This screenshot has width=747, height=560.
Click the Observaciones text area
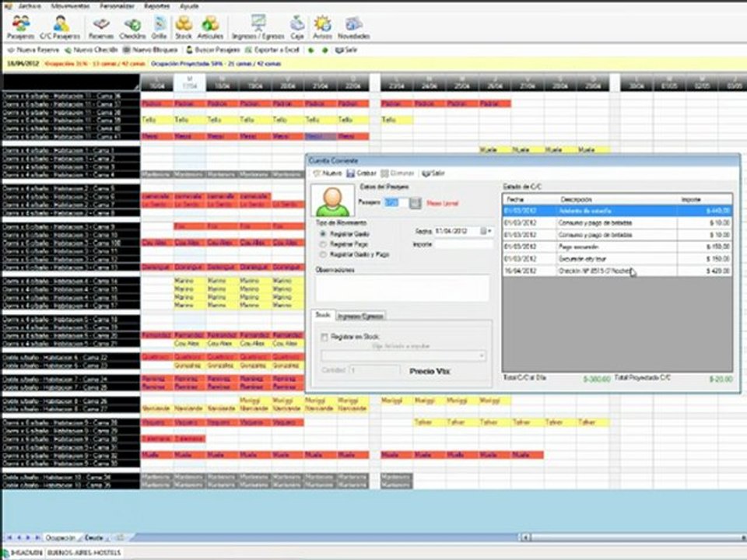coord(402,289)
